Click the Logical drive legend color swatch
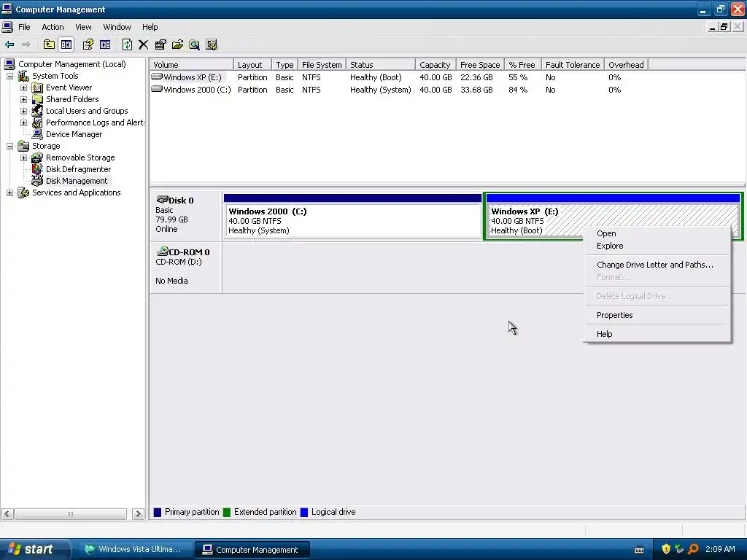Viewport: 747px width, 560px height. (304, 513)
